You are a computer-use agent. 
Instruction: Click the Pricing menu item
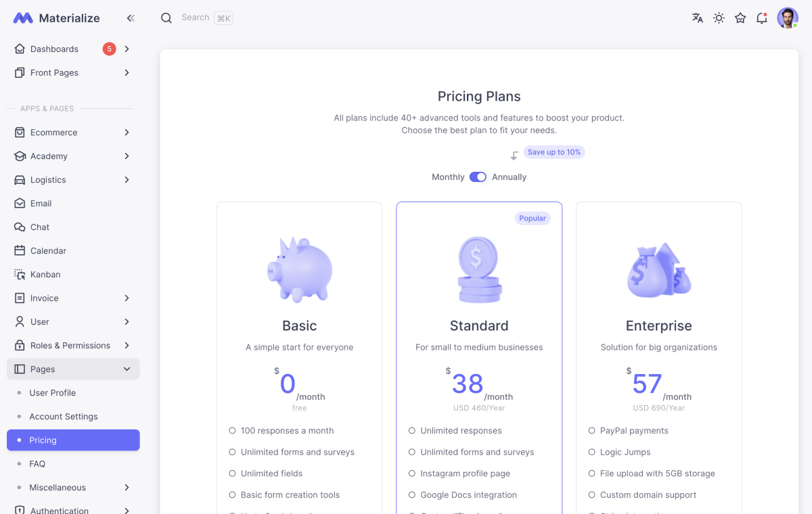pyautogui.click(x=42, y=440)
